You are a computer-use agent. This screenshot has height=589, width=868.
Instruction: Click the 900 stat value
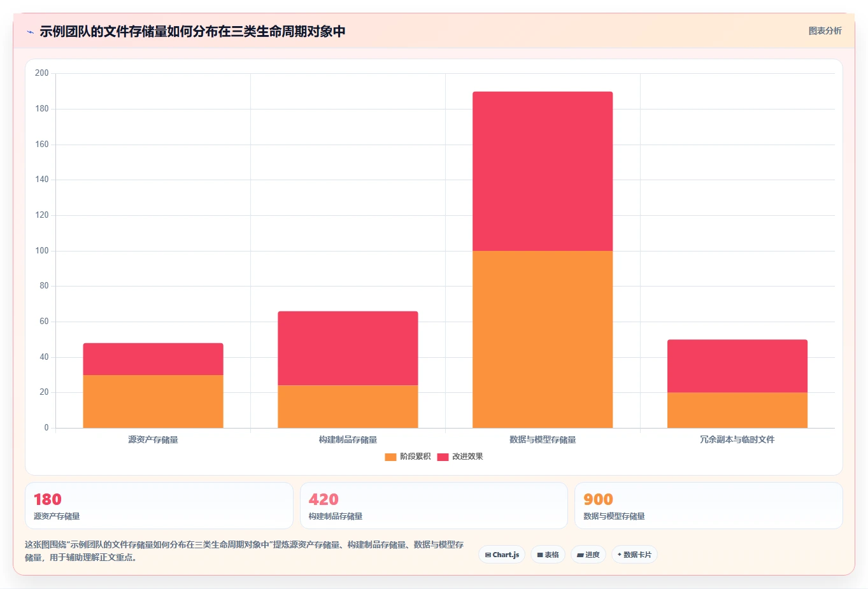click(x=598, y=499)
